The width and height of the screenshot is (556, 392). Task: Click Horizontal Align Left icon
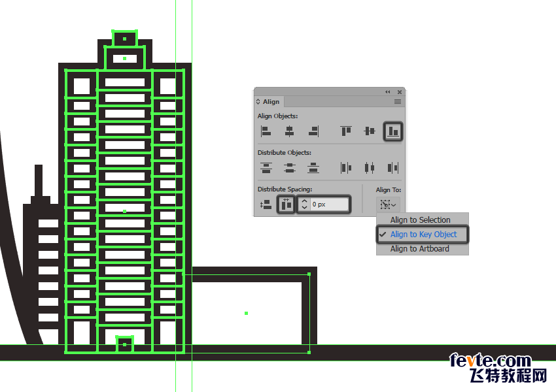click(x=266, y=131)
